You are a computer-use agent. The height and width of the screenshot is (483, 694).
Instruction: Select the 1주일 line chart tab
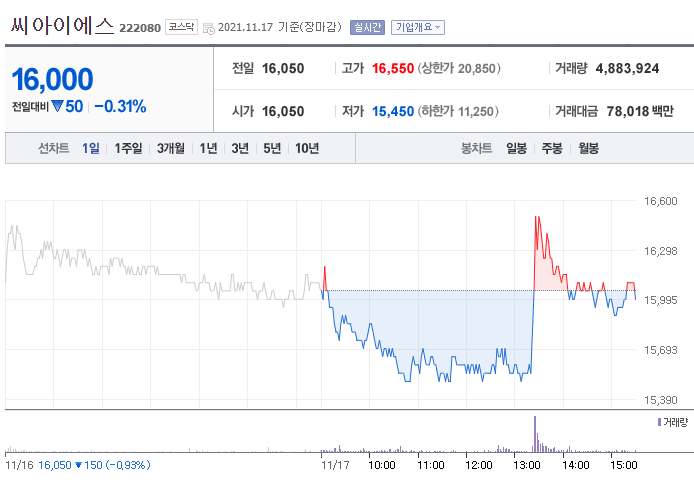(x=128, y=148)
